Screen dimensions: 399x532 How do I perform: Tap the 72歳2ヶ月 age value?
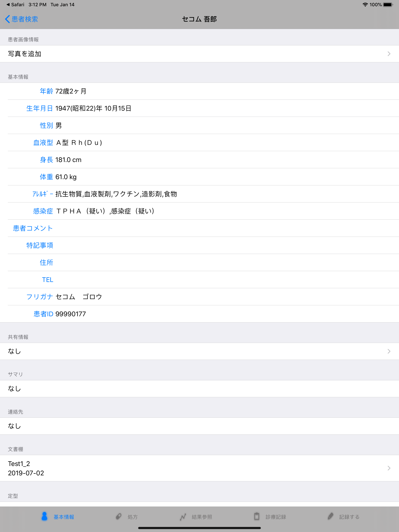[71, 91]
